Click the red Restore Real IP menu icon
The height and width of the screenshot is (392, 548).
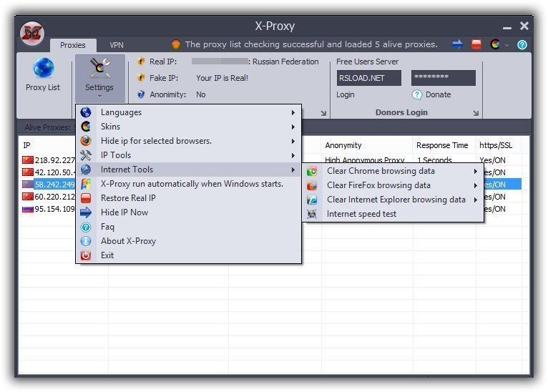tap(86, 198)
